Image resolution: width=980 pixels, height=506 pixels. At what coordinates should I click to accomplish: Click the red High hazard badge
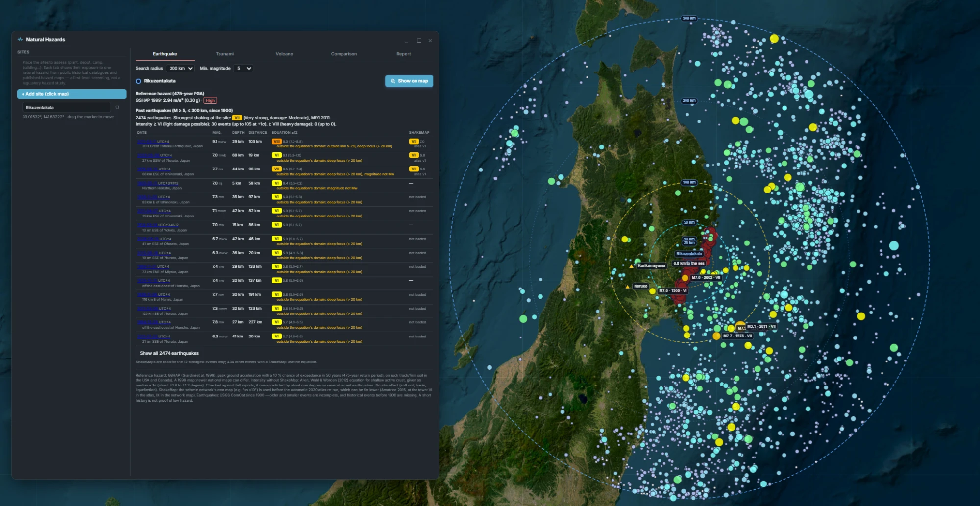point(210,101)
